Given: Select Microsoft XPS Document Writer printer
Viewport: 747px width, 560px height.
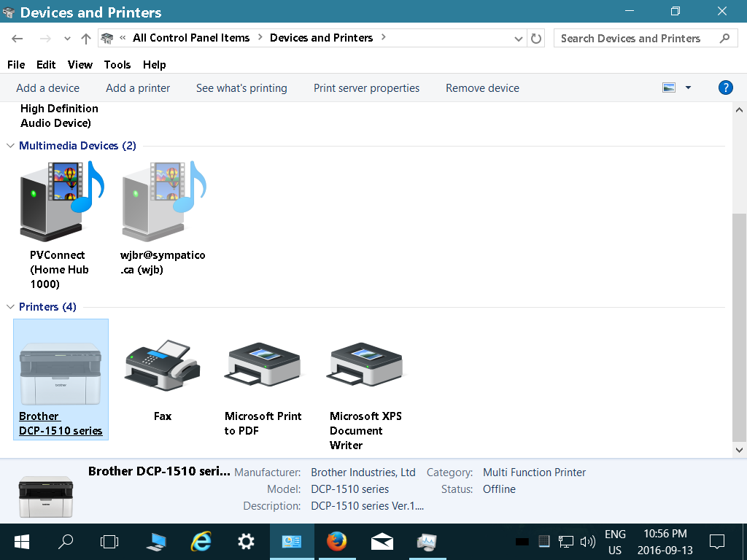Looking at the screenshot, I should 366,365.
